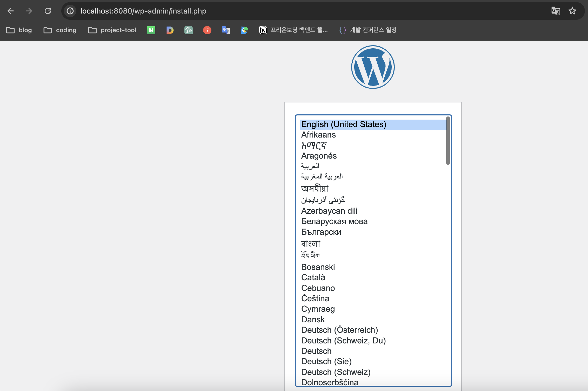
Task: Expand the coding bookmarks folder
Action: 60,30
